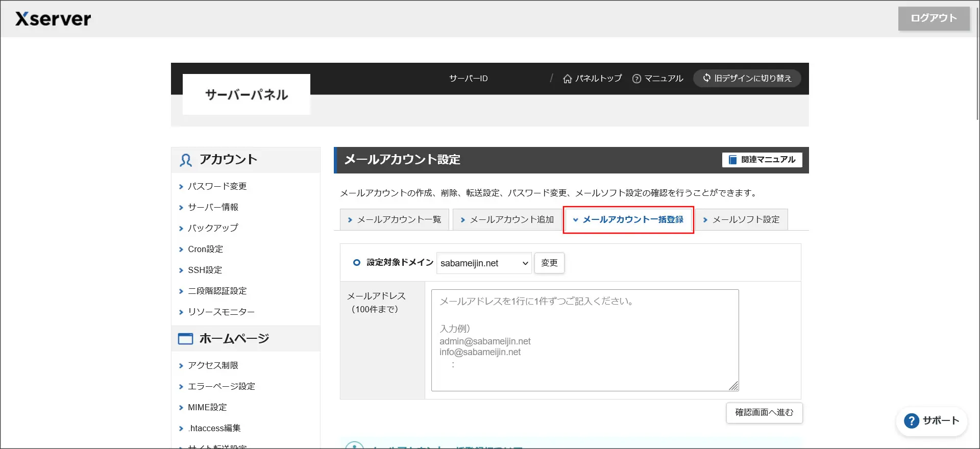The image size is (980, 449).
Task: Click the アカウント person icon
Action: point(185,160)
